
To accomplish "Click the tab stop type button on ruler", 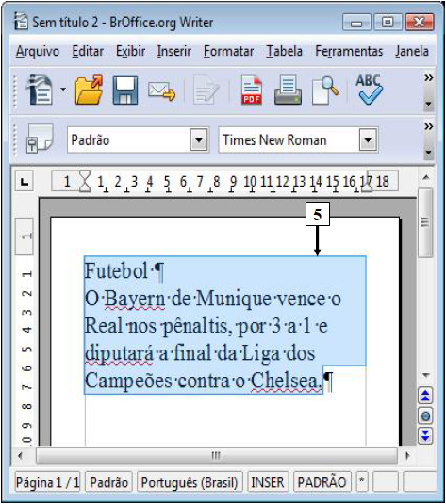I will click(25, 182).
